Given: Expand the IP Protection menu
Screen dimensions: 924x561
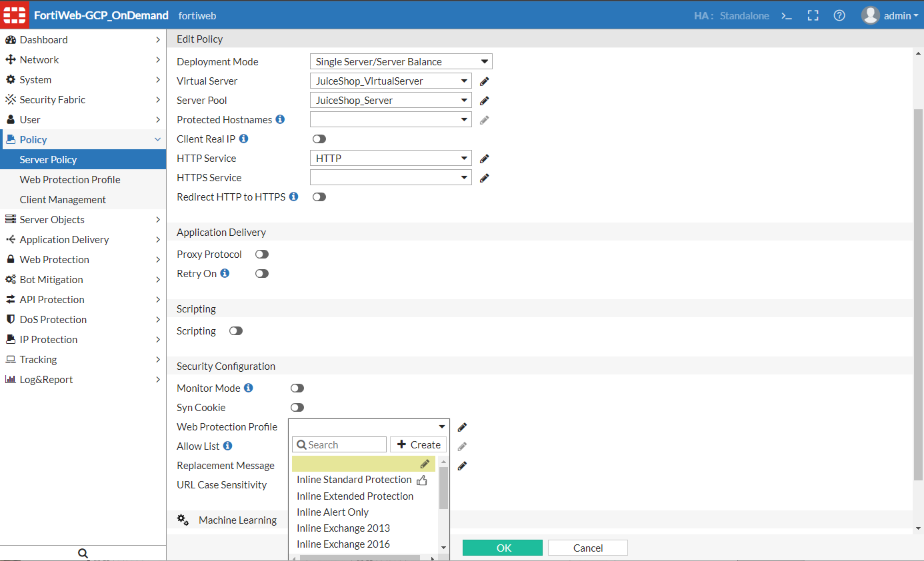Looking at the screenshot, I should point(83,340).
